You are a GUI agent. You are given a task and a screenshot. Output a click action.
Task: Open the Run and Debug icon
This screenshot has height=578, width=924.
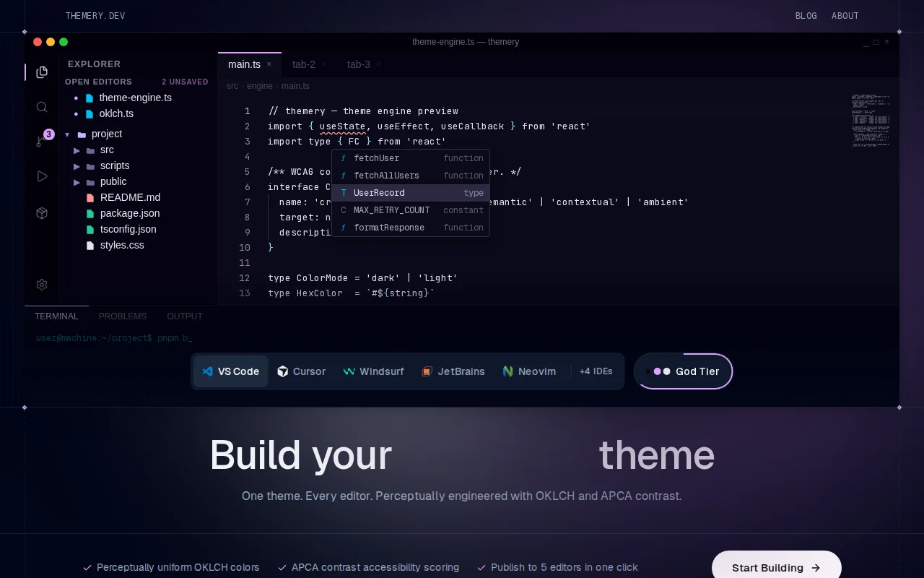42,176
